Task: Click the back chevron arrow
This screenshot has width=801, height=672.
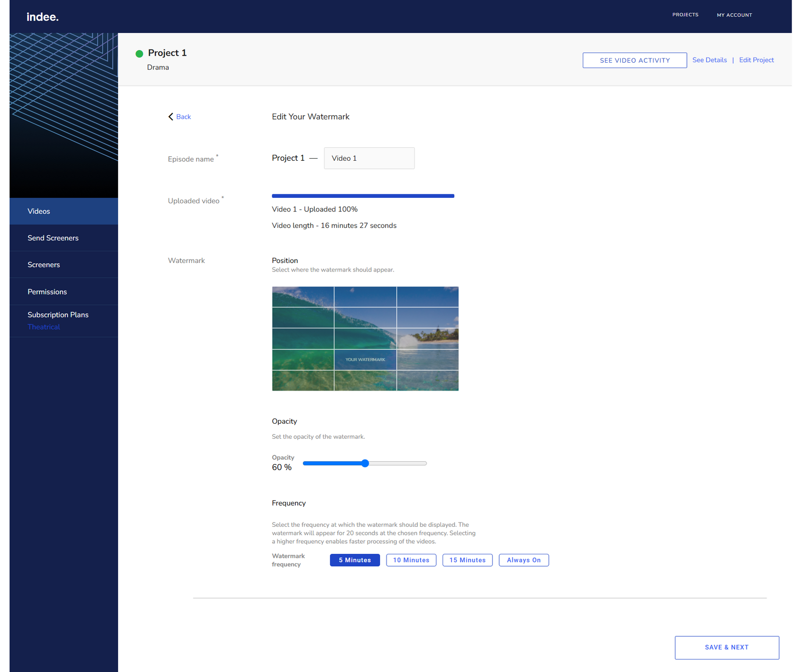Action: [171, 117]
